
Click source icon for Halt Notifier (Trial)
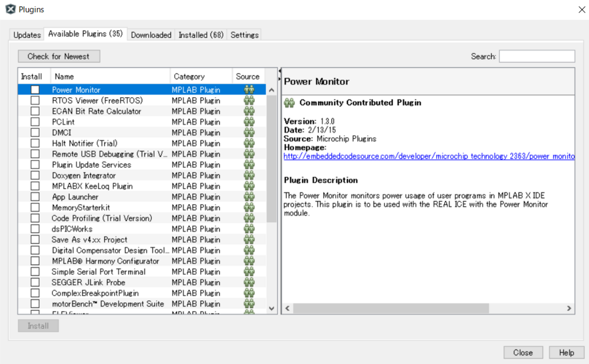pyautogui.click(x=249, y=143)
